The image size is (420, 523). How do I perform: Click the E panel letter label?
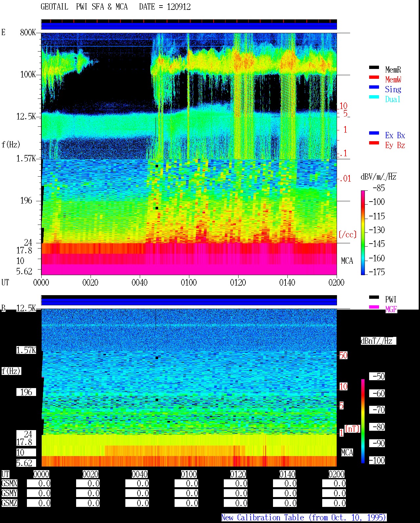click(3, 33)
